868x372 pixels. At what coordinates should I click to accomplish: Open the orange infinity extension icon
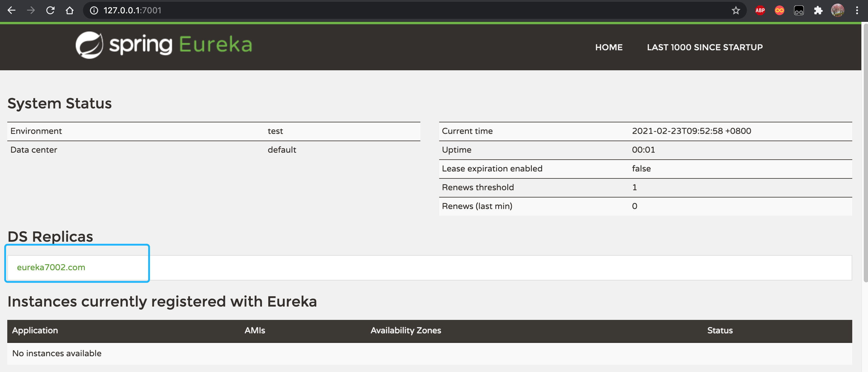point(779,10)
